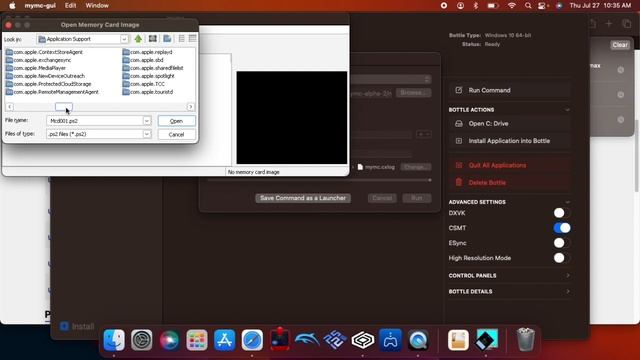Open Finder from the Dock
Screen dimensions: 640x360
pos(114,340)
